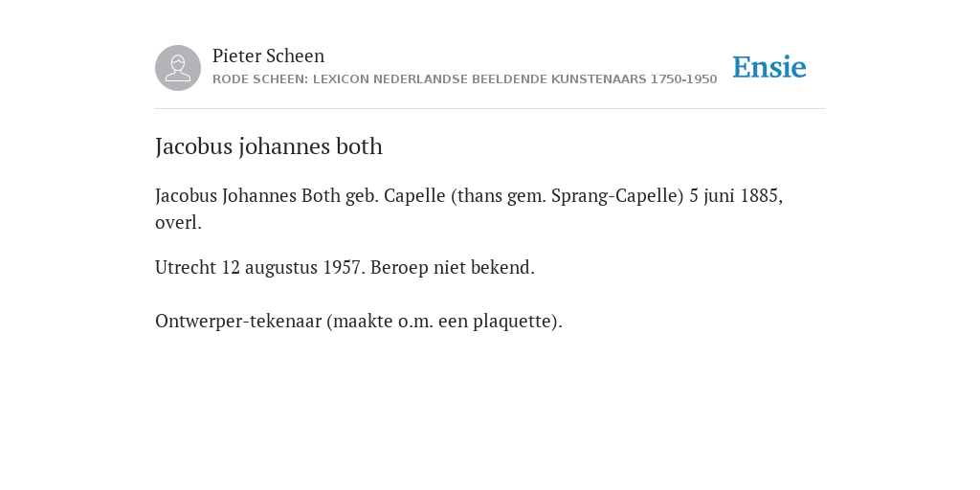Open the Ensie logo link

tap(769, 67)
